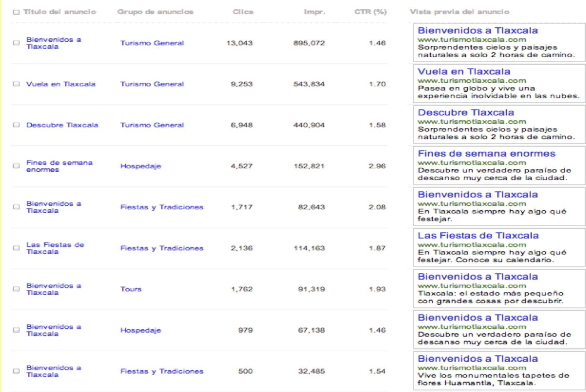Click the impressions value 895,072
Screen dimensions: 586x392
[x=309, y=43]
